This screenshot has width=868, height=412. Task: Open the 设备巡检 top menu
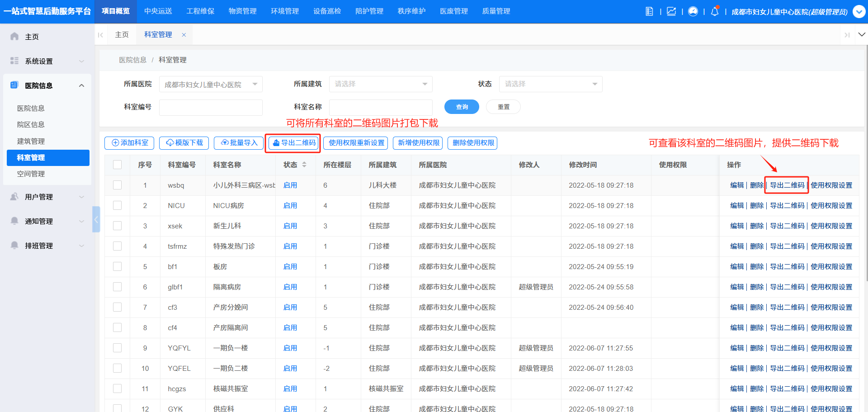[x=327, y=11]
